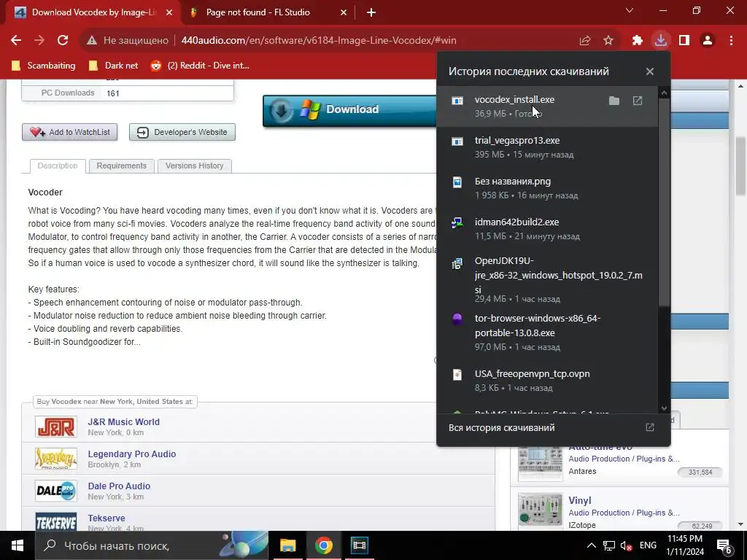Click the big Download button
The width and height of the screenshot is (747, 560).
coord(349,111)
